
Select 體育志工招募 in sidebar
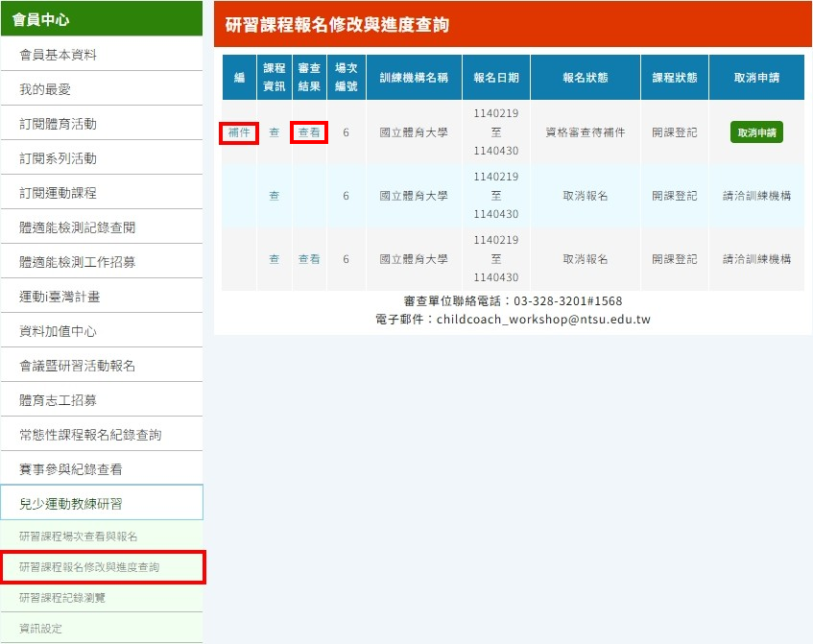[x=102, y=400]
